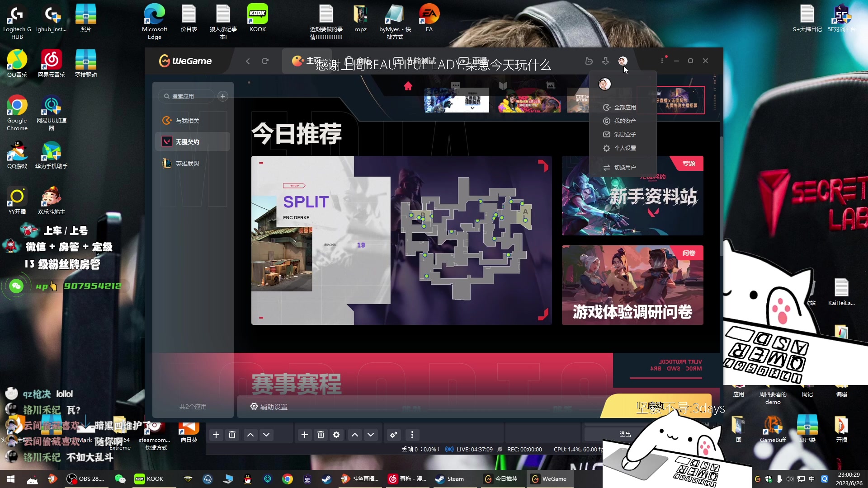The height and width of the screenshot is (488, 868).
Task: Switch to 斗鱼直播 taskbar window
Action: click(x=360, y=479)
